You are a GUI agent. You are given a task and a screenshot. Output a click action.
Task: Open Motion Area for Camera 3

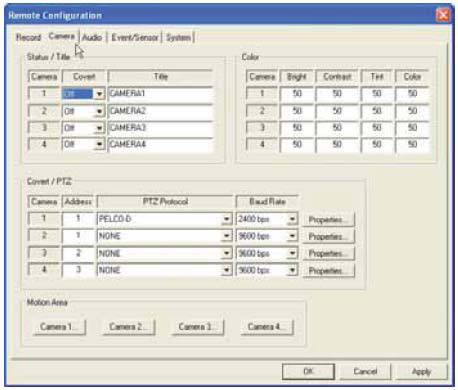pyautogui.click(x=198, y=327)
